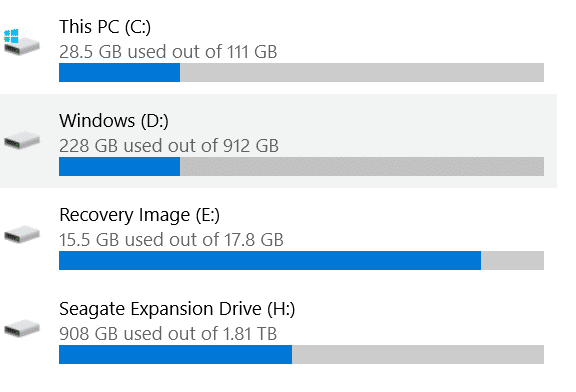
Task: Click the used blue portion of the H: bar
Action: pyautogui.click(x=176, y=355)
